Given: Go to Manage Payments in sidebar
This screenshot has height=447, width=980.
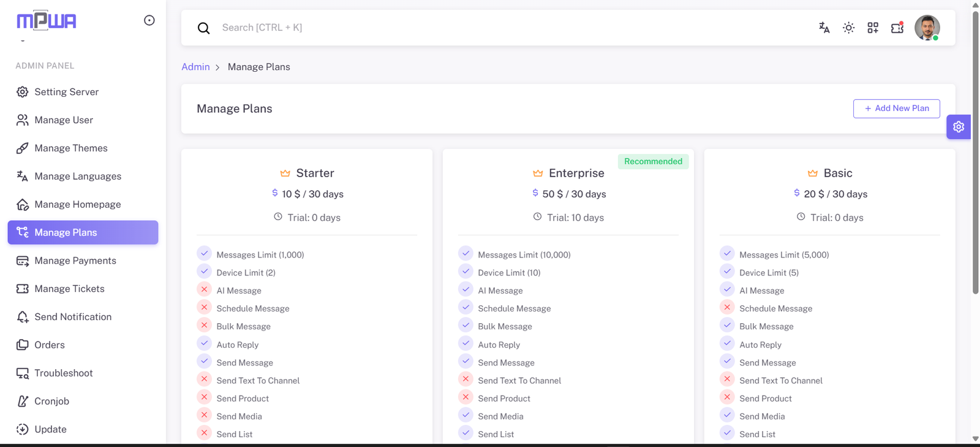Looking at the screenshot, I should 75,261.
